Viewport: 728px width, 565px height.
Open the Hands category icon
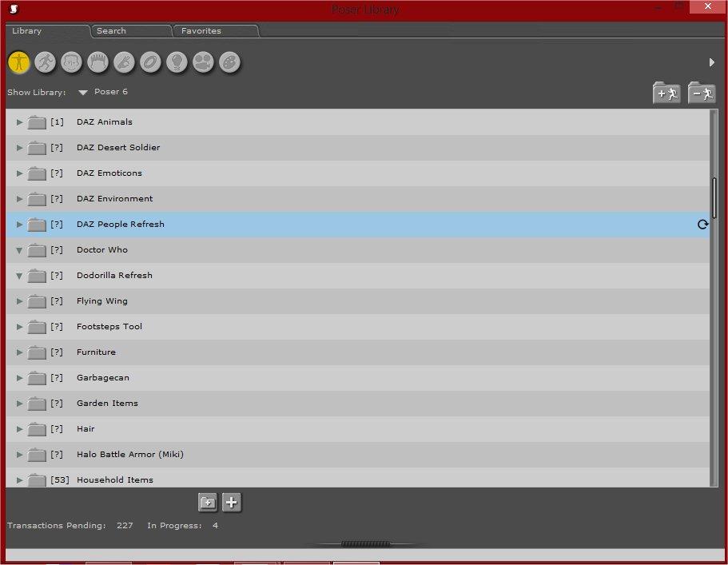pyautogui.click(x=125, y=62)
